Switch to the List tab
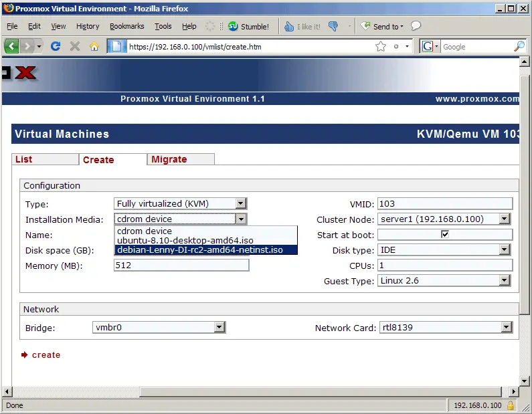Image resolution: width=532 pixels, height=414 pixels. [x=45, y=159]
